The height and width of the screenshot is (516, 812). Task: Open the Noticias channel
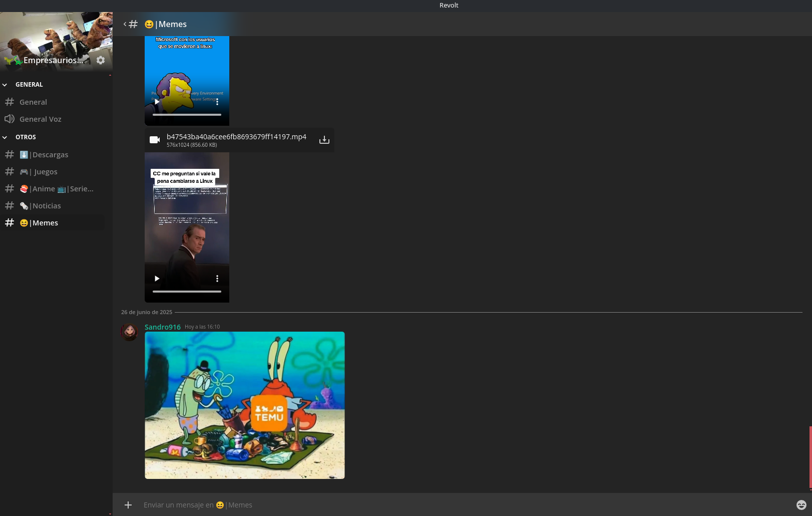[x=53, y=206]
